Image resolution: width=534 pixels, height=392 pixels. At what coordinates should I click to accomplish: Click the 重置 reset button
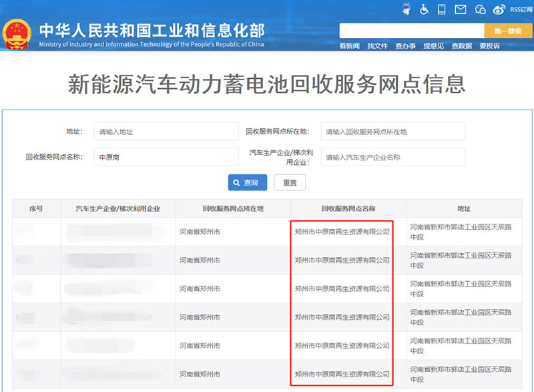pyautogui.click(x=290, y=182)
